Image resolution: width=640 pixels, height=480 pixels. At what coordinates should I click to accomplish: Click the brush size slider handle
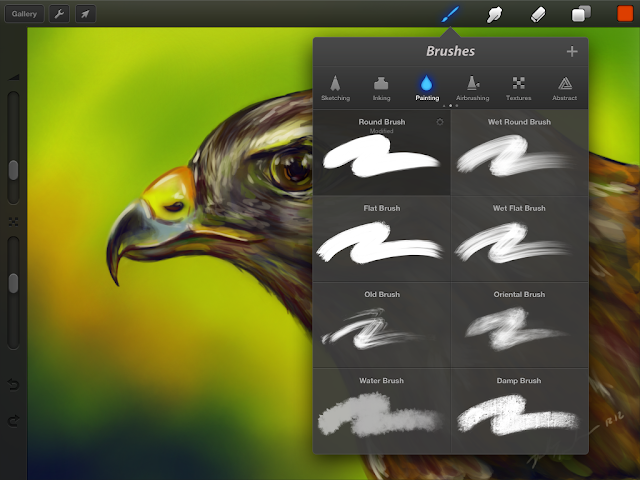click(13, 170)
